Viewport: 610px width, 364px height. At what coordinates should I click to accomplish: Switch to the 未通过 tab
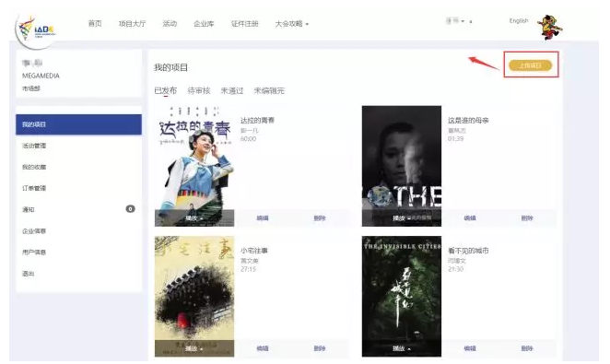[x=232, y=90]
